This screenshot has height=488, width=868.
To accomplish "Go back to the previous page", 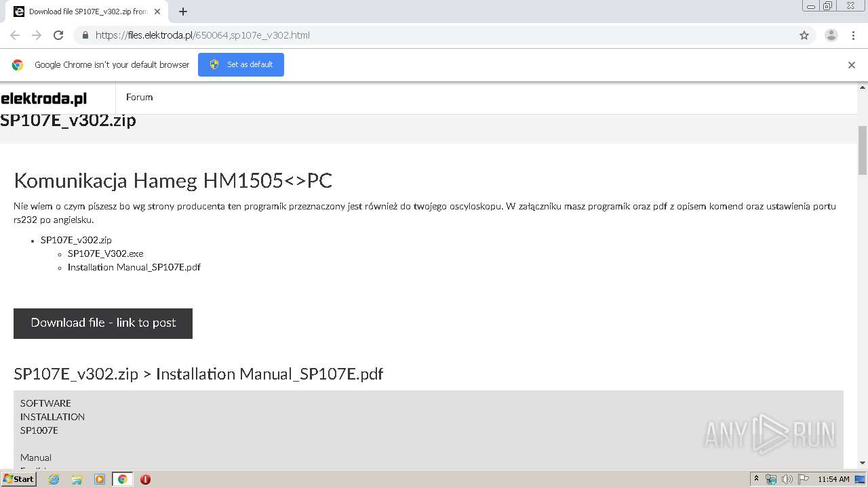I will coord(15,35).
